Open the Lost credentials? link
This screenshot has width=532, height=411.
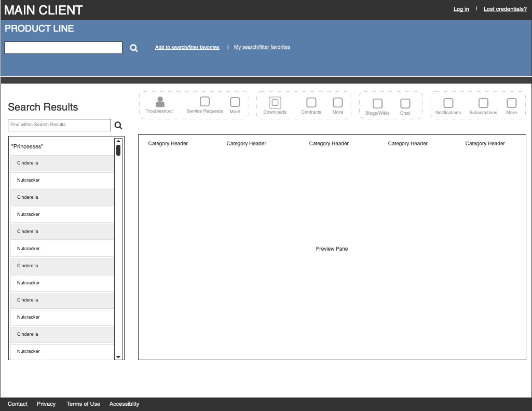(x=504, y=9)
